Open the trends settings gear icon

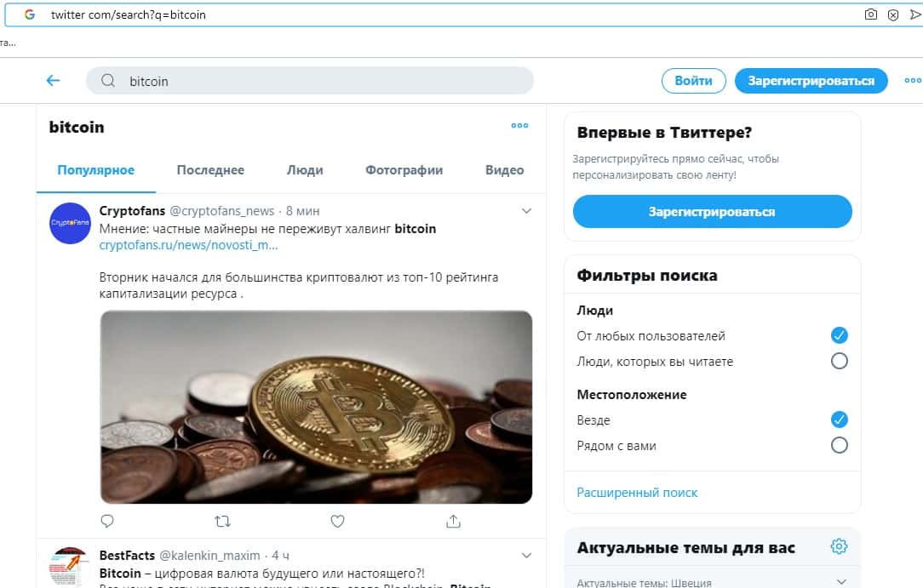(x=839, y=546)
